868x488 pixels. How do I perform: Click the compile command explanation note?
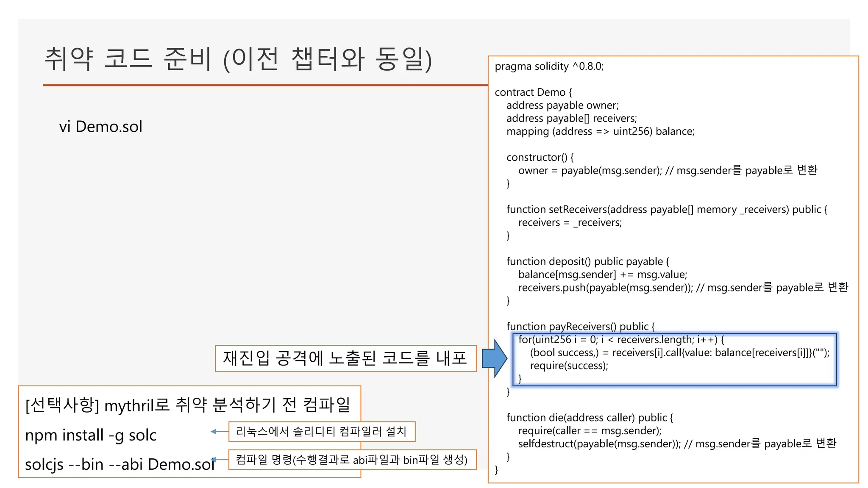tap(352, 460)
